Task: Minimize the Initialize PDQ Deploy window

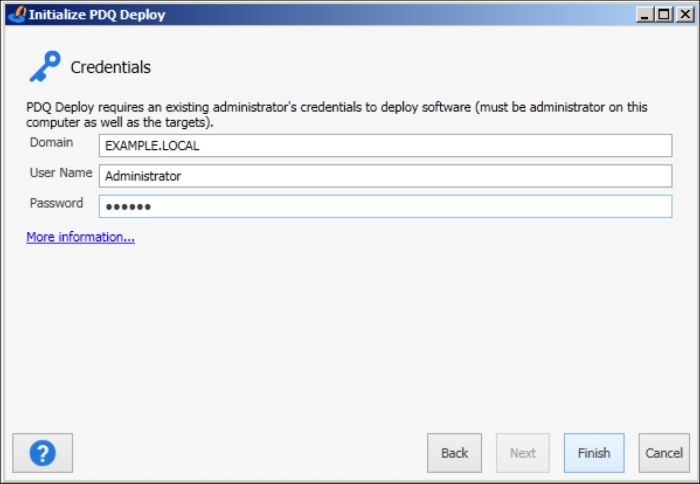Action: coord(645,15)
